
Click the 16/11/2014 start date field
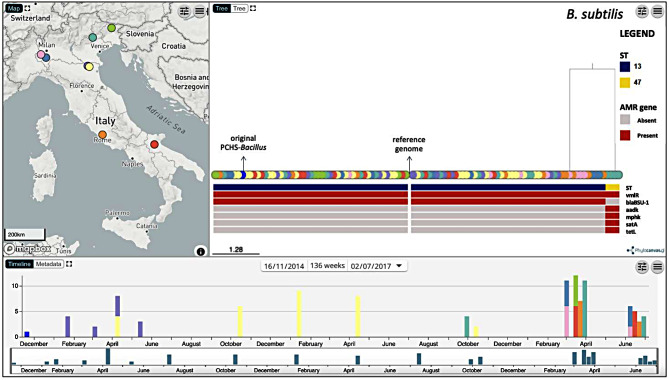284,266
